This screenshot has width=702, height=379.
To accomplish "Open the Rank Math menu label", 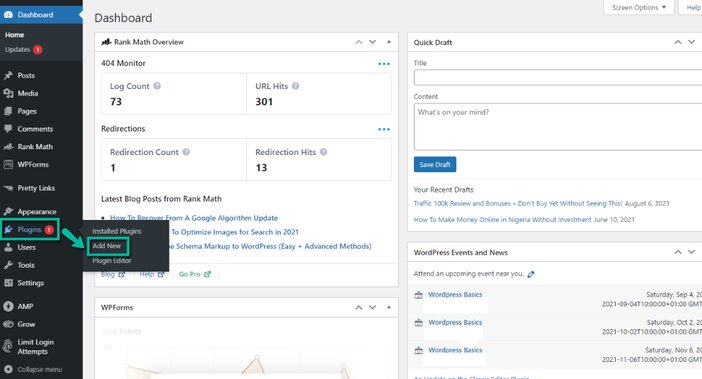I will click(35, 147).
